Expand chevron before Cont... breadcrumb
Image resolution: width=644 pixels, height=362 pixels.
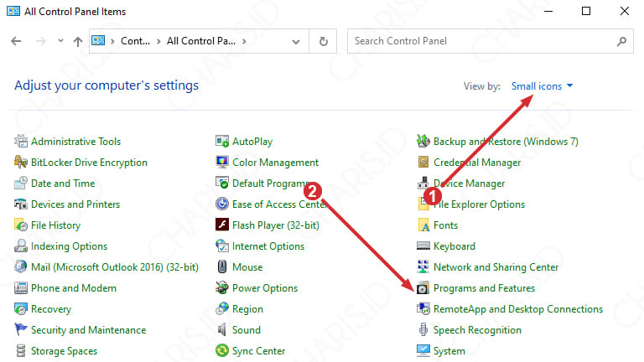coord(112,41)
